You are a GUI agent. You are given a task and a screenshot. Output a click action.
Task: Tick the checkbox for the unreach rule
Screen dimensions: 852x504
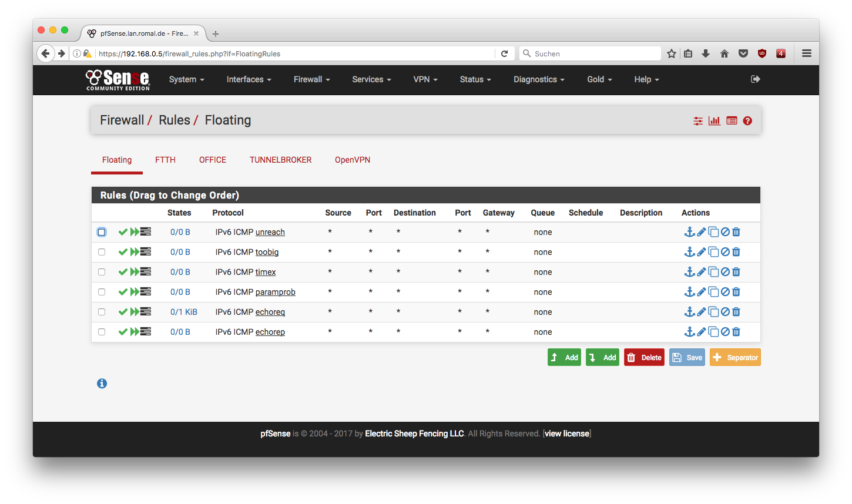pos(102,232)
